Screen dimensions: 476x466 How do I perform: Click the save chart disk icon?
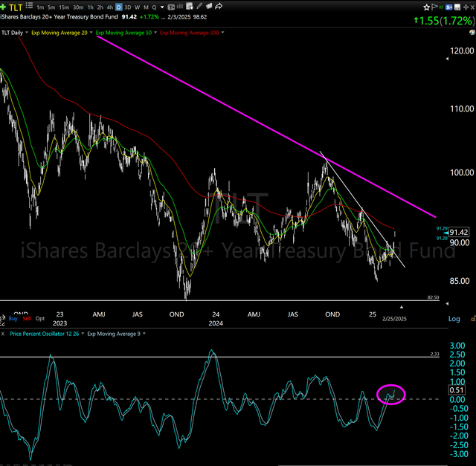coord(457,7)
